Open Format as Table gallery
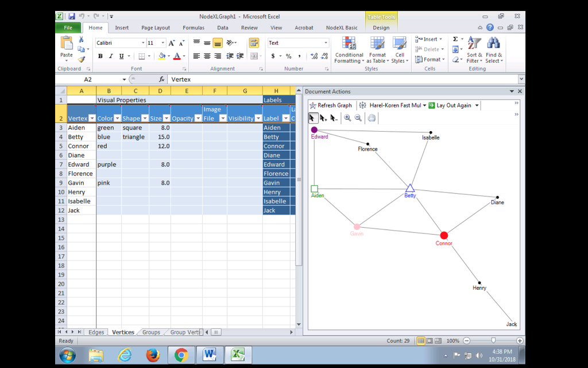 tap(377, 51)
